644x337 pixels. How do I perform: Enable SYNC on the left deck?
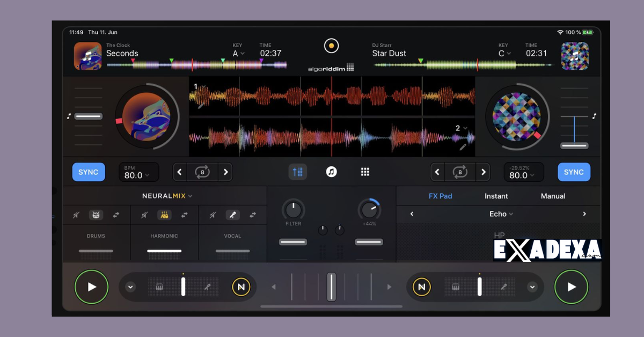(88, 172)
